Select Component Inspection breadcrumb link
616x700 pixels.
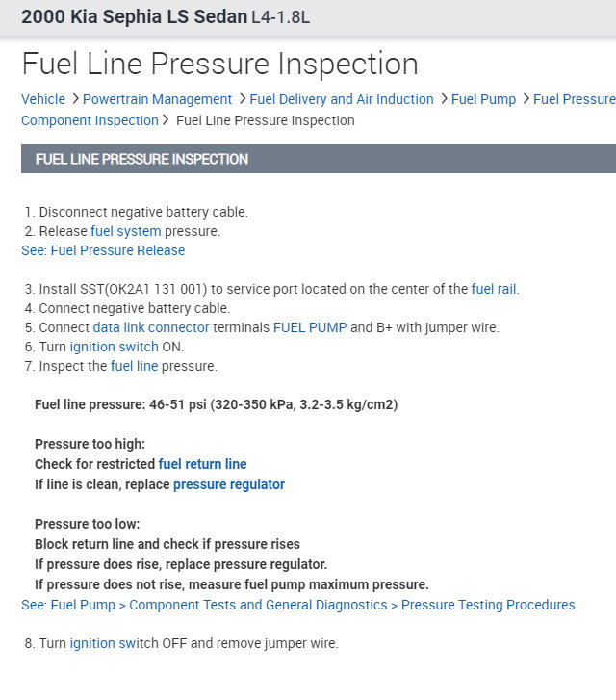pos(90,120)
